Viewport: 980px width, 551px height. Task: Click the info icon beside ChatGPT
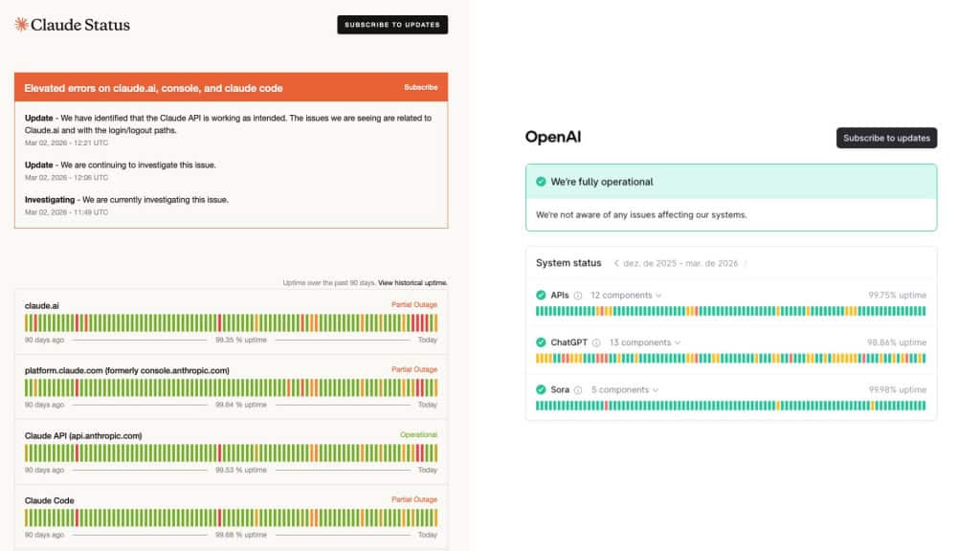click(x=596, y=342)
